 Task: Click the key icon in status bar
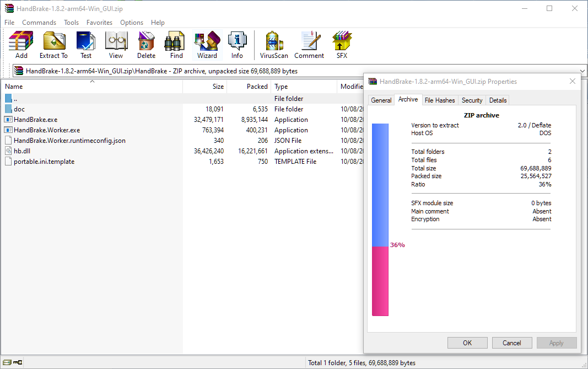pyautogui.click(x=18, y=362)
